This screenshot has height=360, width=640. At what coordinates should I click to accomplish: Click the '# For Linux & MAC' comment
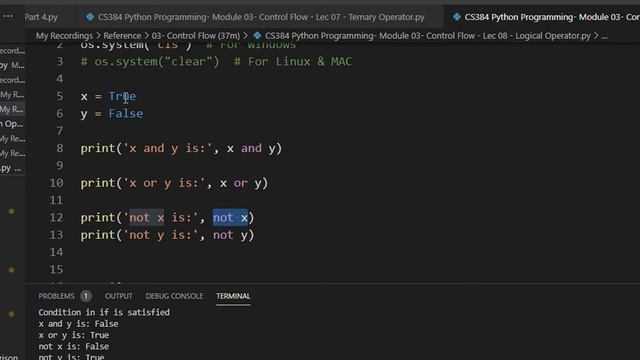point(293,62)
